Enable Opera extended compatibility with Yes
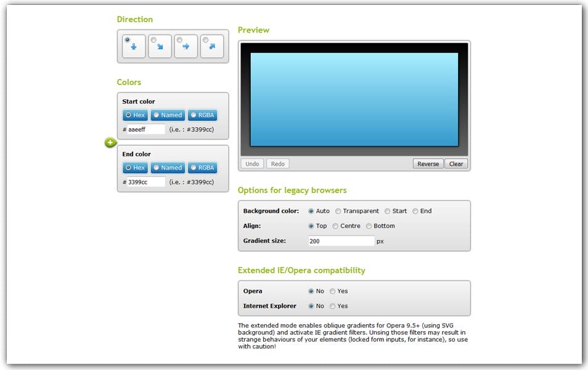The height and width of the screenshot is (370, 588). 333,291
